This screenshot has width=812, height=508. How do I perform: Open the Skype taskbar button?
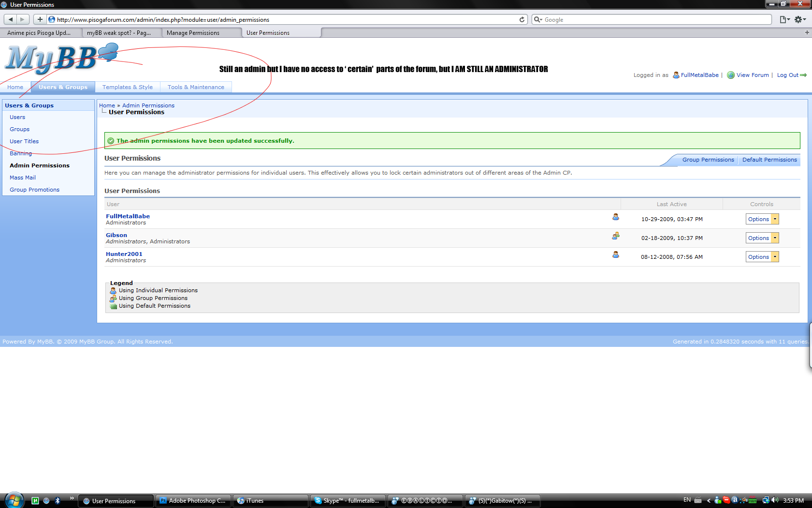click(348, 501)
